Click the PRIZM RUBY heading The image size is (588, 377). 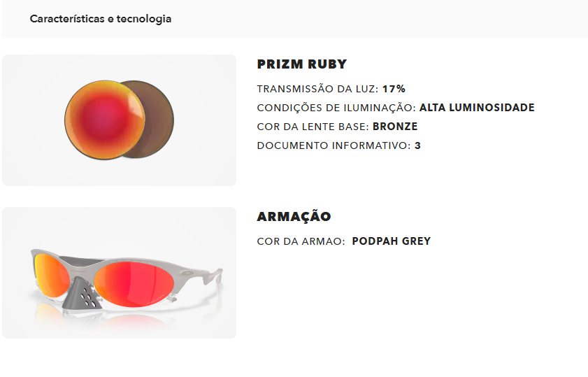pyautogui.click(x=301, y=64)
